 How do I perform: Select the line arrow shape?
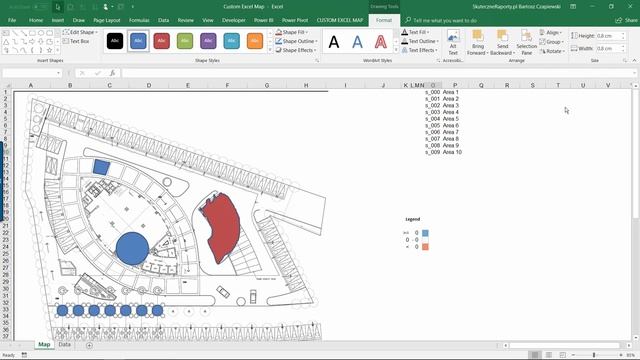coord(23,33)
